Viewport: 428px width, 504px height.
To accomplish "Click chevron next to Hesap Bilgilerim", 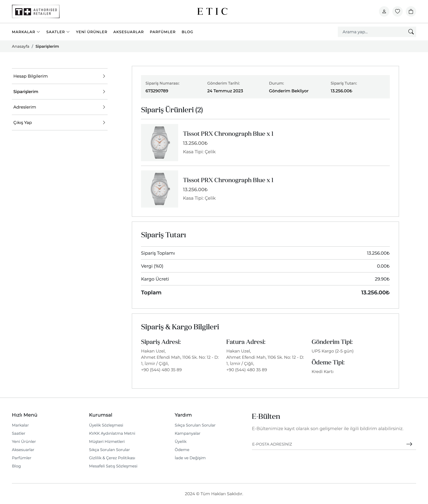I will point(104,76).
